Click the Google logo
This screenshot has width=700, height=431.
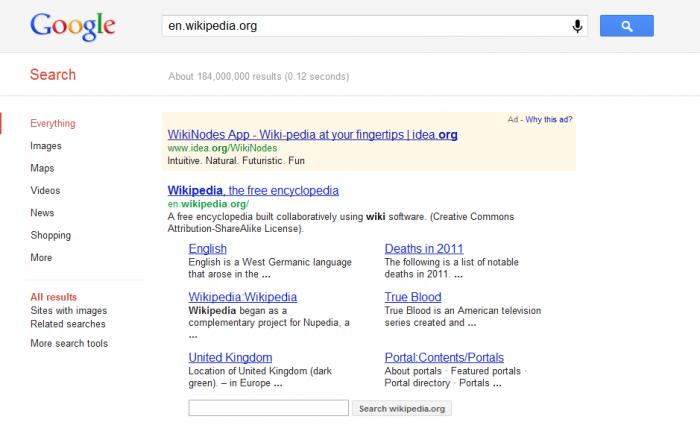[73, 26]
